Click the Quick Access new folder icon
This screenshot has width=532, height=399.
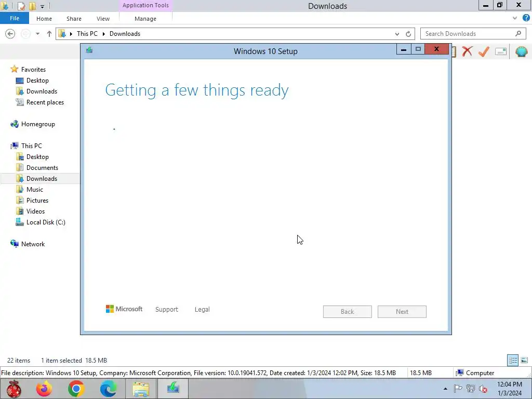pyautogui.click(x=32, y=6)
